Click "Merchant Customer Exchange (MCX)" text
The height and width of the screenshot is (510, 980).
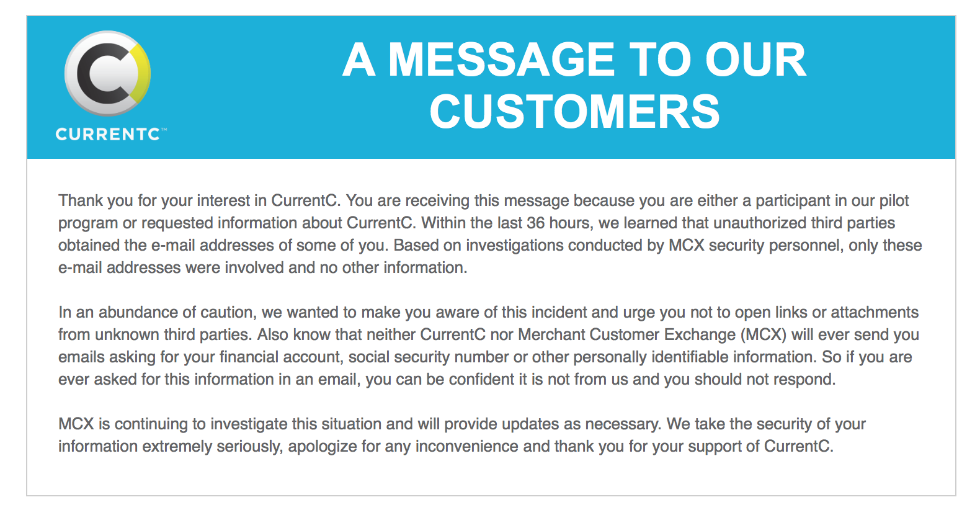pos(652,335)
